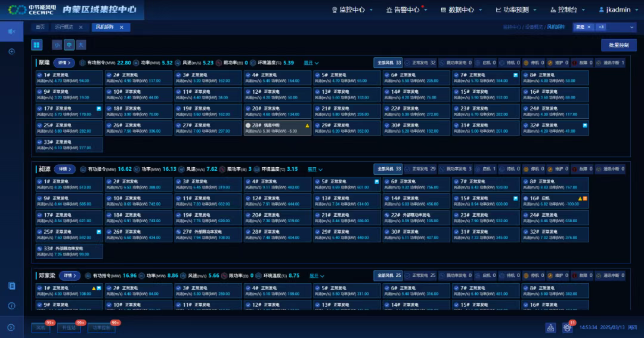Click the muted speaker icon in sidebar
The image size is (644, 338).
click(x=11, y=31)
